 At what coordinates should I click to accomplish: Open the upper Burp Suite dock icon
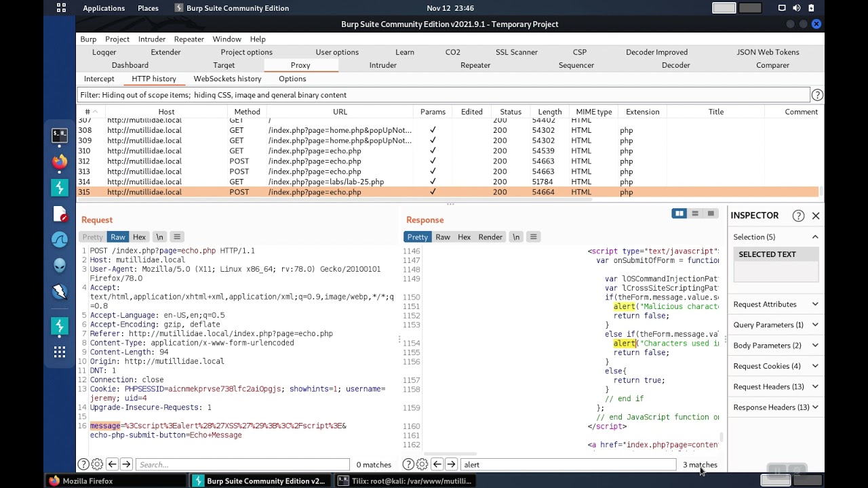pos(60,188)
